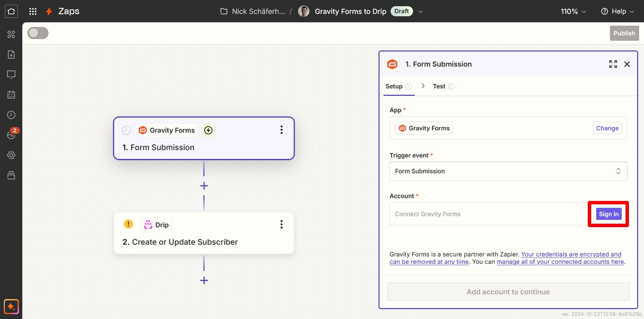This screenshot has height=319, width=644.
Task: Close the Form Submission setup panel
Action: (x=627, y=64)
